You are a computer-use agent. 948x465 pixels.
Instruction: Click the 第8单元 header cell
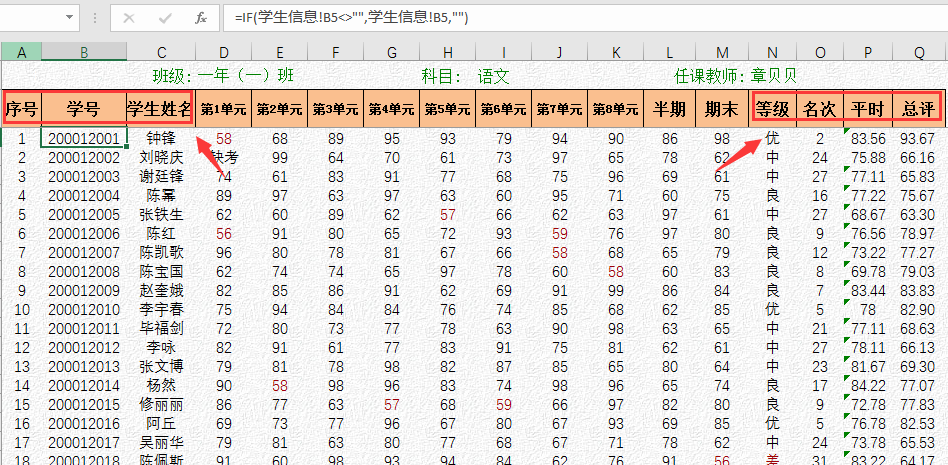point(615,109)
